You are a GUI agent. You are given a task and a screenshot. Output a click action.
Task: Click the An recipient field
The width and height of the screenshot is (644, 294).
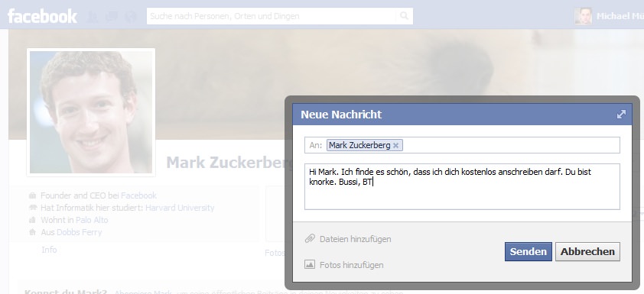[x=462, y=145]
